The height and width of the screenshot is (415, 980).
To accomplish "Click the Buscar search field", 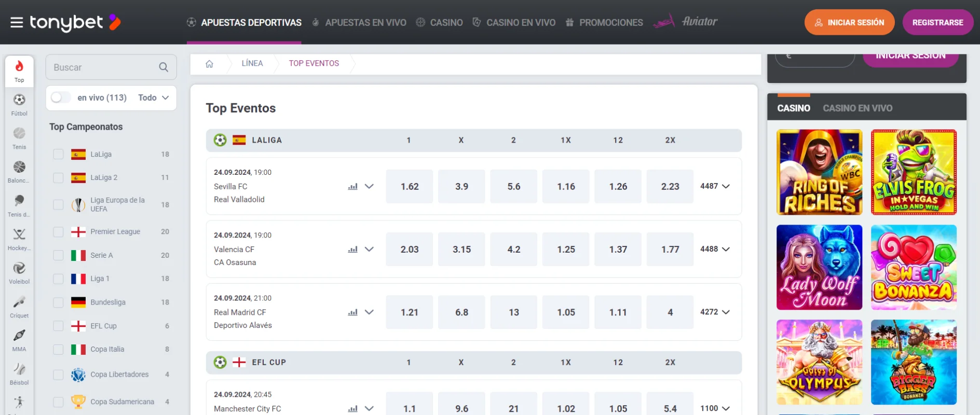I will (x=111, y=67).
